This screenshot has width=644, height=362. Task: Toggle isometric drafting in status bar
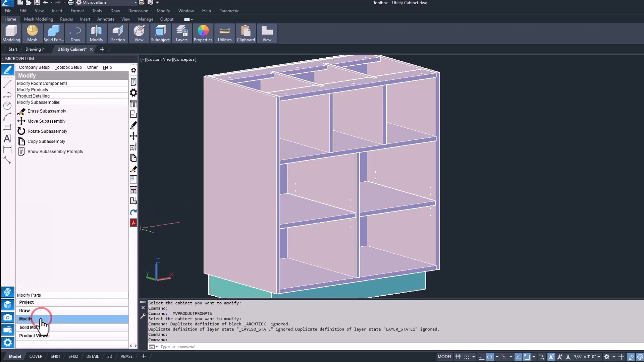(x=504, y=357)
